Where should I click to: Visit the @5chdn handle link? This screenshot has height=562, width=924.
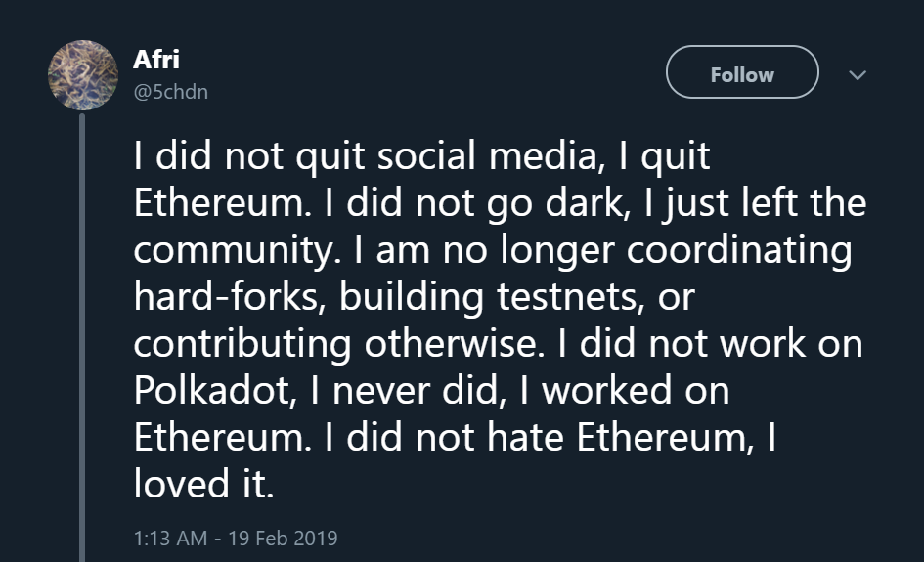[170, 92]
